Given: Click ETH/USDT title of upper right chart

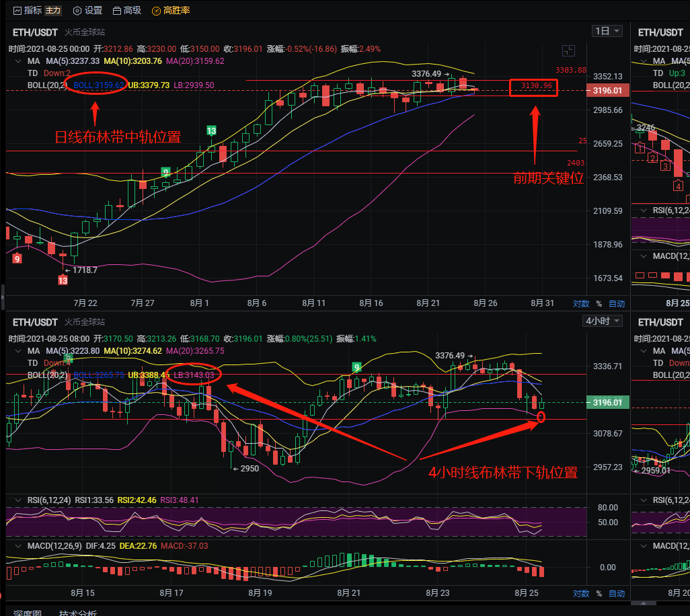Looking at the screenshot, I should pyautogui.click(x=660, y=32).
